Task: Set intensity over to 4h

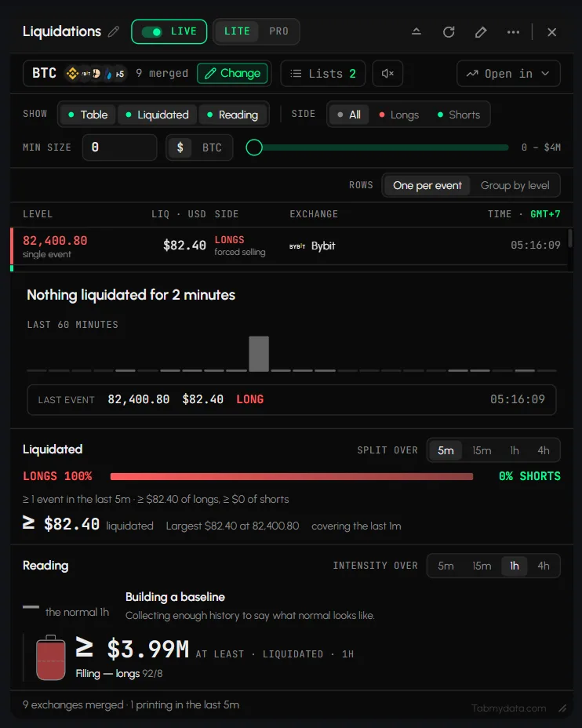Action: point(543,566)
